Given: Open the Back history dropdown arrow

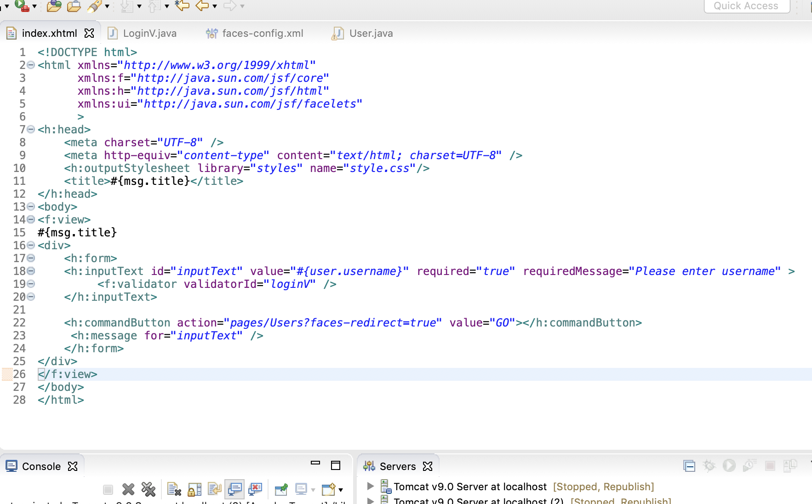Looking at the screenshot, I should tap(215, 6).
